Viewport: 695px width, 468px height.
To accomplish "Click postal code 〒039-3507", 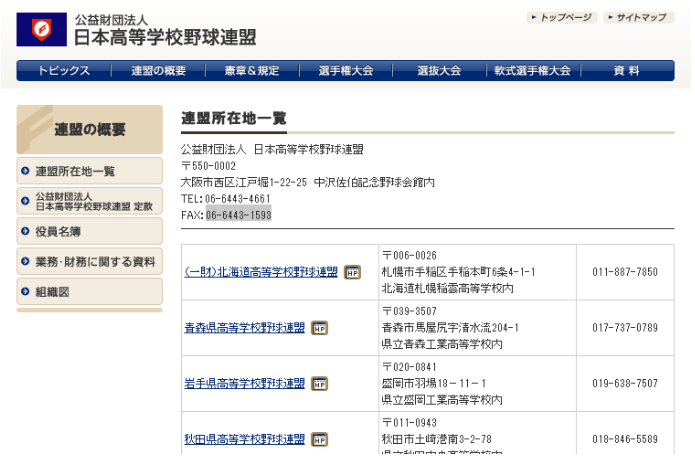I will coord(409,312).
